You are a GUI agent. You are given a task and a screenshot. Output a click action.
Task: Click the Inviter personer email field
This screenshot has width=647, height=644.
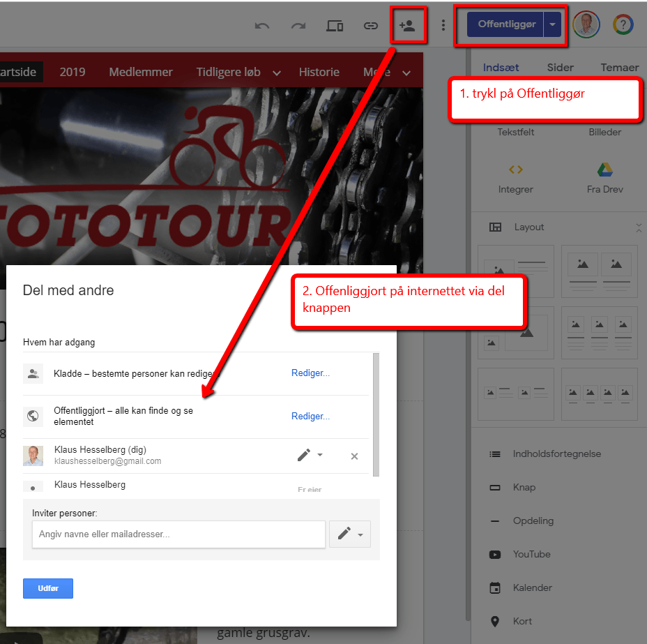tap(178, 534)
